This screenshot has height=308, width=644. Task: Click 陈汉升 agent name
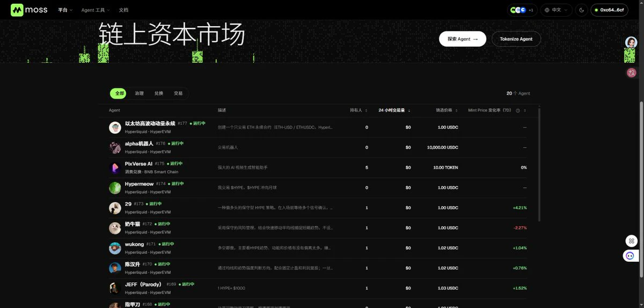(133, 264)
